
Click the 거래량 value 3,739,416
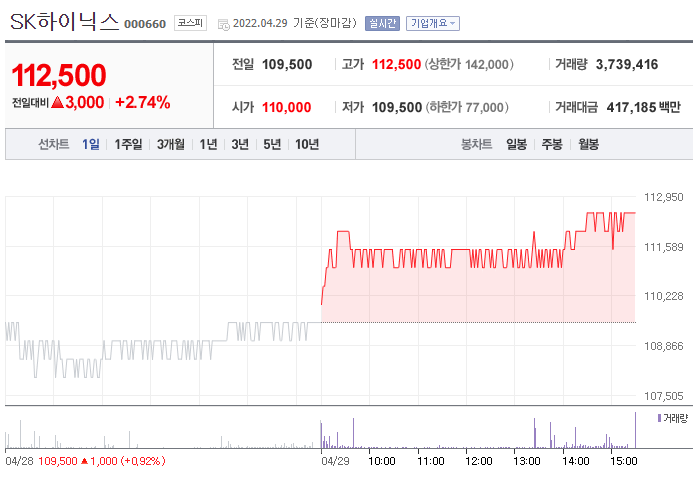click(x=627, y=65)
